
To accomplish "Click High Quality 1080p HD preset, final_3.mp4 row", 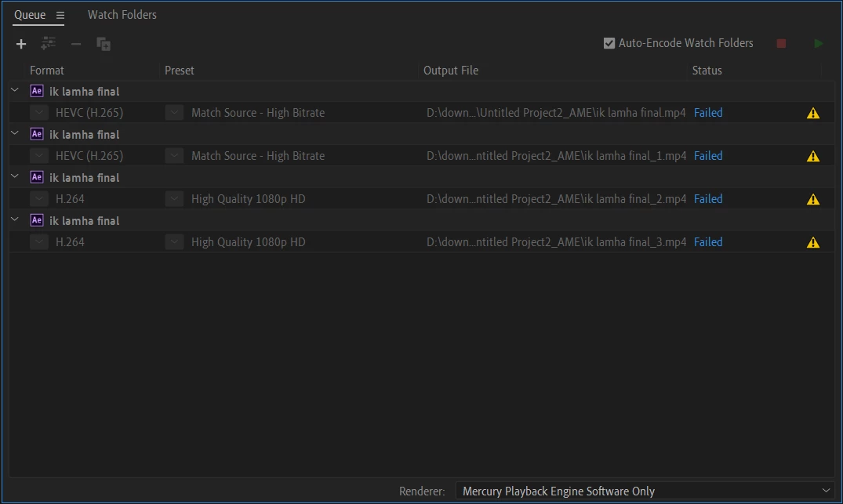I will (x=249, y=241).
